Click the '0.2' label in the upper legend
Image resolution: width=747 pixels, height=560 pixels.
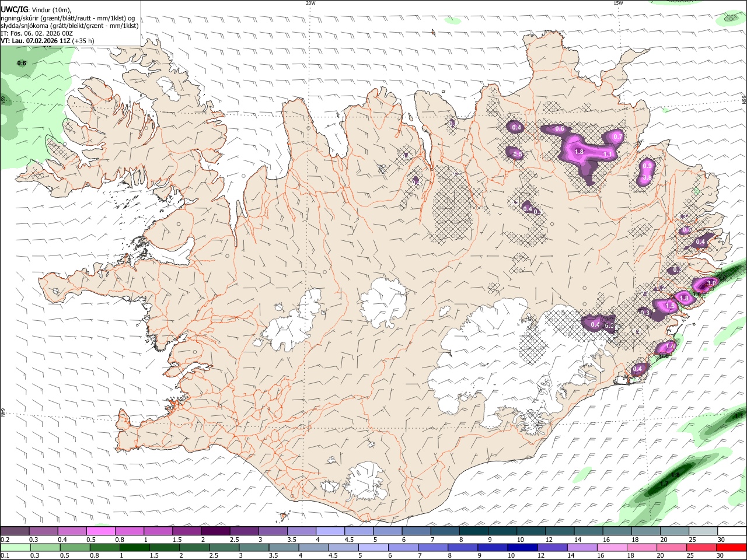click(5, 540)
